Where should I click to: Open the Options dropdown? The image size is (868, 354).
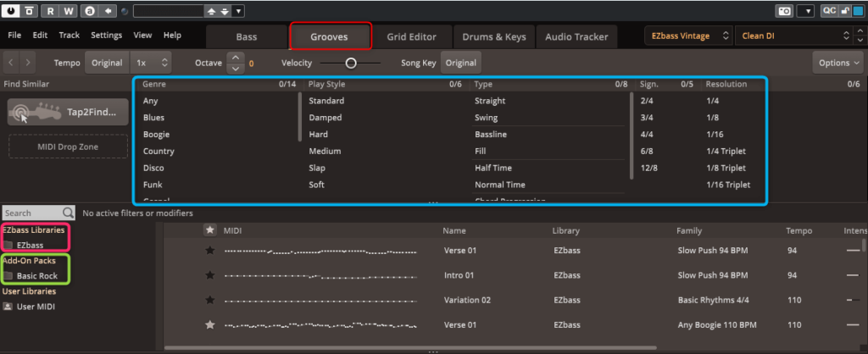click(x=838, y=63)
